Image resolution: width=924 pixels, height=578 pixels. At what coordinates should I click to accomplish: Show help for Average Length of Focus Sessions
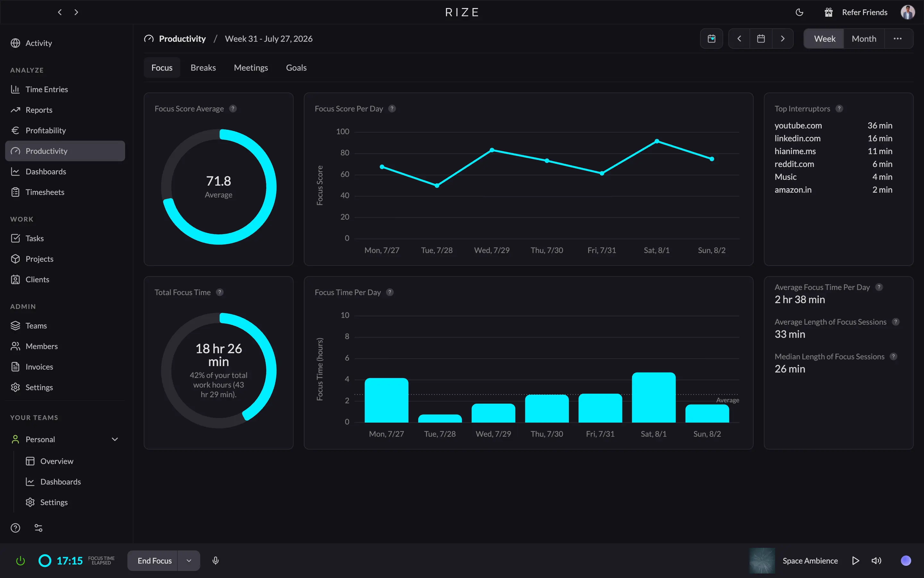pyautogui.click(x=896, y=322)
